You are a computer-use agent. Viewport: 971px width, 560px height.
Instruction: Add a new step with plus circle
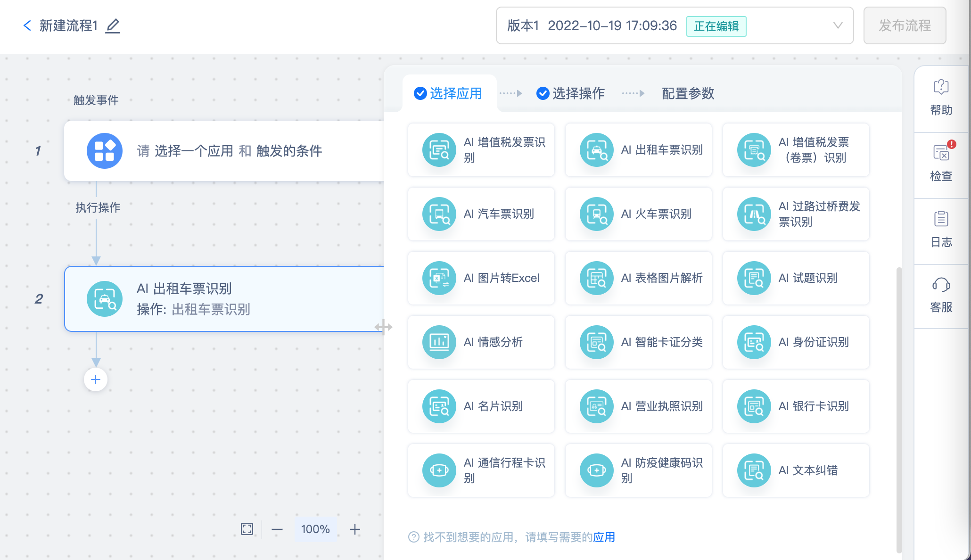(x=96, y=379)
